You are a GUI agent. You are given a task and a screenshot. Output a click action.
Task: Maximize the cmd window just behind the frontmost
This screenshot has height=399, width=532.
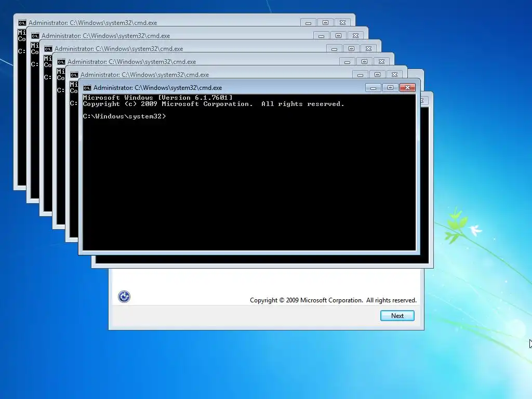[377, 75]
